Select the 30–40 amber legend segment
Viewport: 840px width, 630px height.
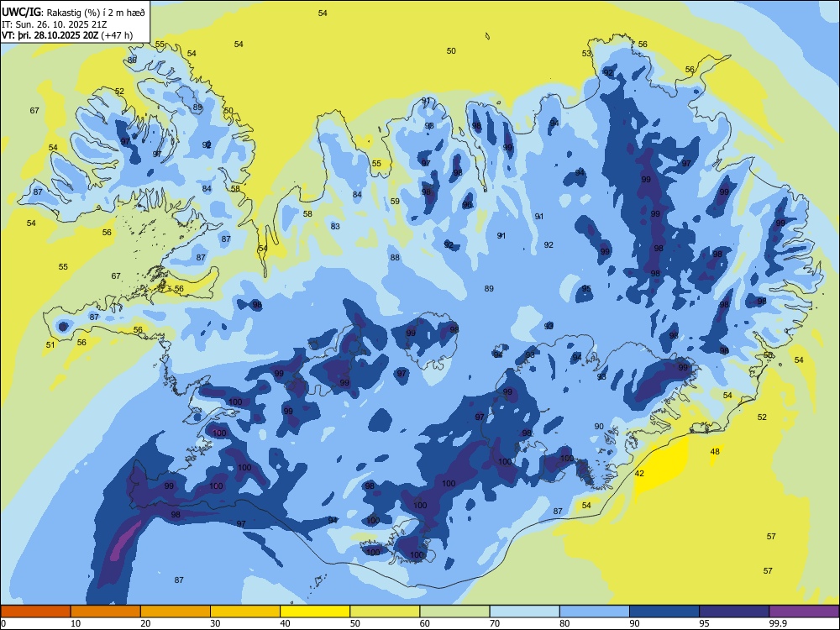[245, 612]
